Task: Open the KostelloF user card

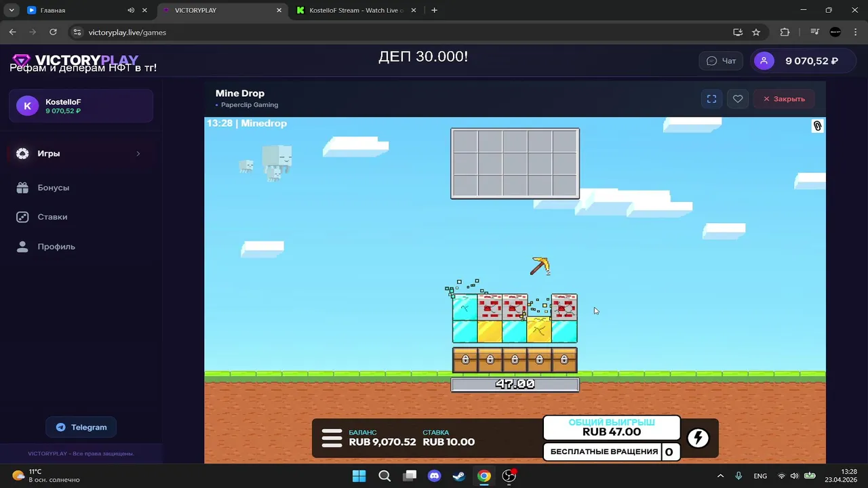Action: coord(81,106)
